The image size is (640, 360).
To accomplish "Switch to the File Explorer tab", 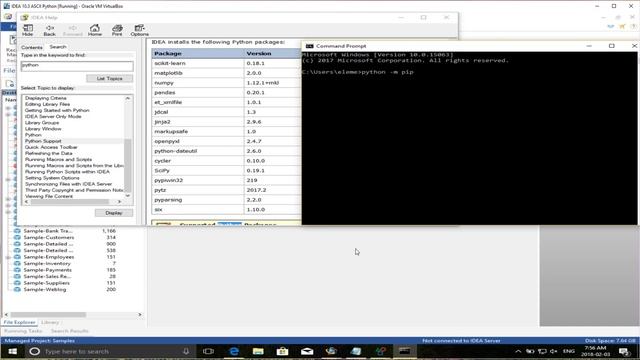I will click(x=19, y=322).
